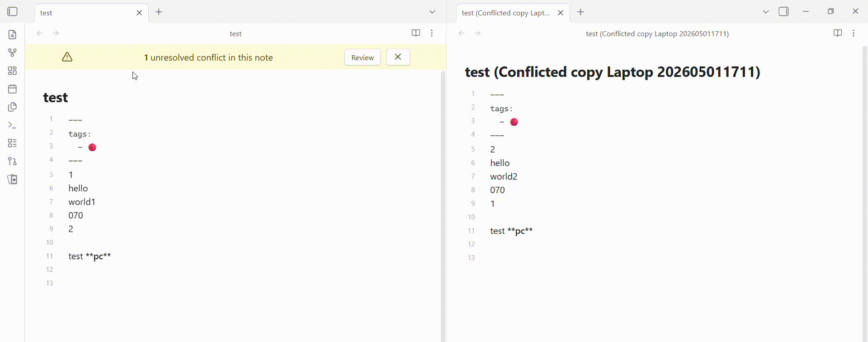Image resolution: width=868 pixels, height=342 pixels.
Task: Open the git pull request ribbon icon
Action: 12,161
